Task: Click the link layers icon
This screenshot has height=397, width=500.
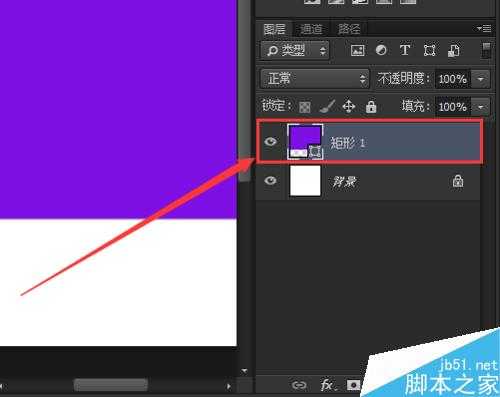Action: click(x=299, y=385)
